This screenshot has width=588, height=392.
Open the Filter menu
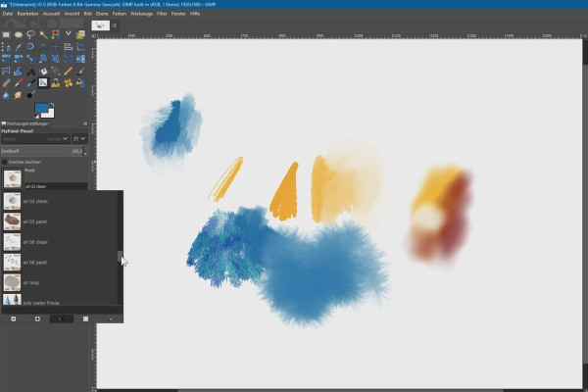pos(162,14)
